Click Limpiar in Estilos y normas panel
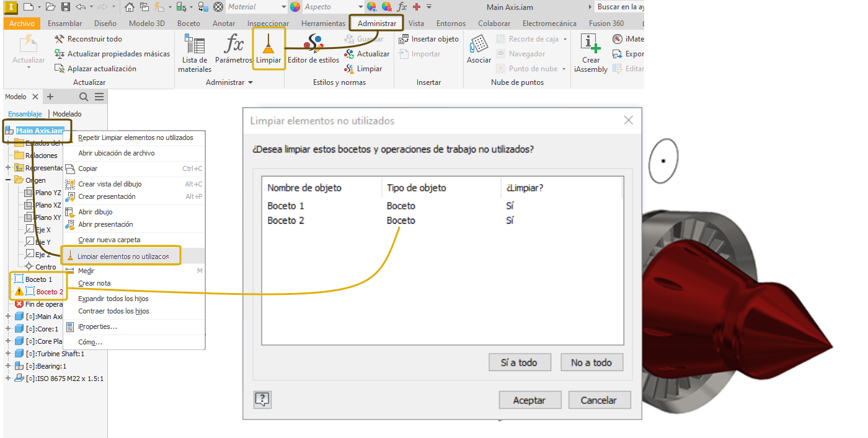This screenshot has width=868, height=438. tap(363, 69)
